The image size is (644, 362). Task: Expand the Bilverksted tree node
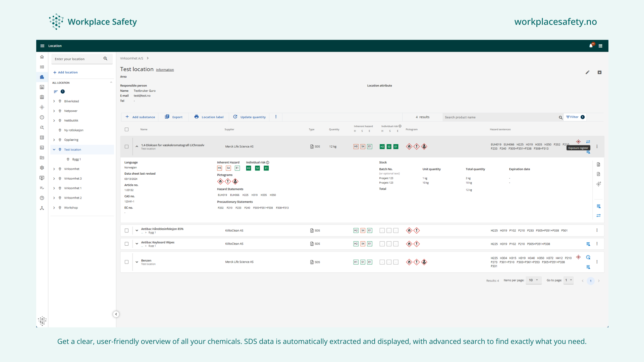[x=54, y=101]
